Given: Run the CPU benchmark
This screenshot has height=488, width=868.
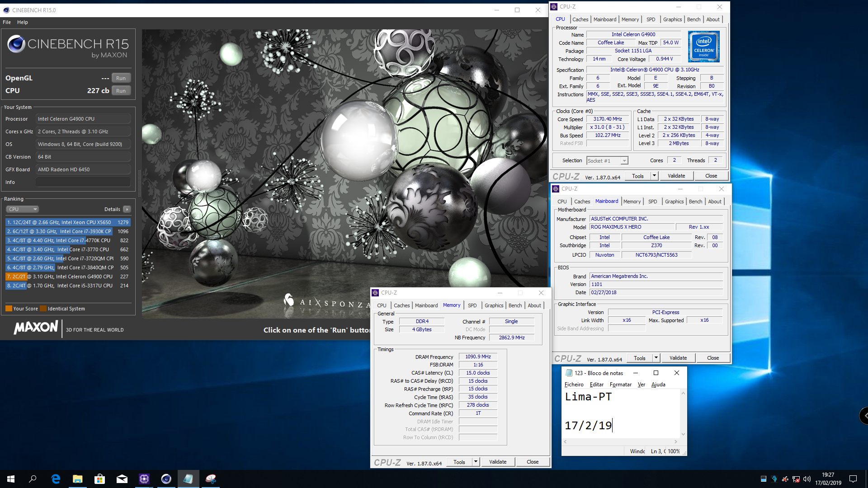Looking at the screenshot, I should 121,91.
